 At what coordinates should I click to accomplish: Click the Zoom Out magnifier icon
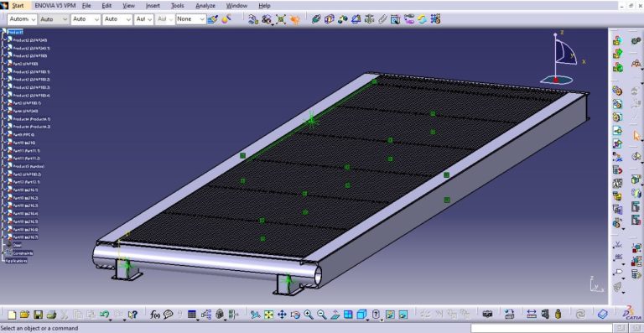pyautogui.click(x=322, y=315)
